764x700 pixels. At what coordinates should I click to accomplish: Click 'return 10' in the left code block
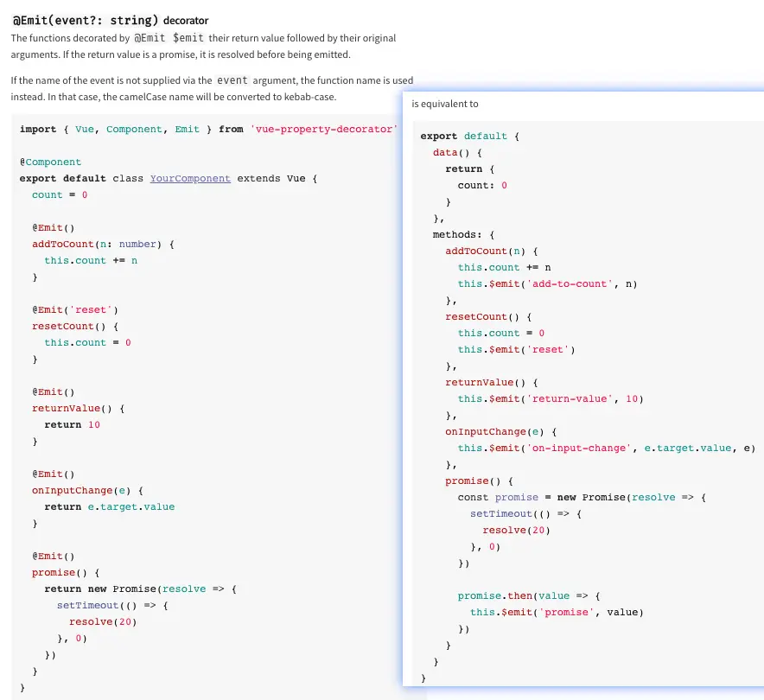coord(72,425)
